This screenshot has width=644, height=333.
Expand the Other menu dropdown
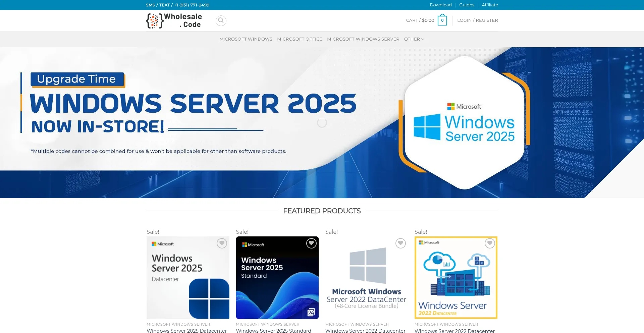point(414,39)
